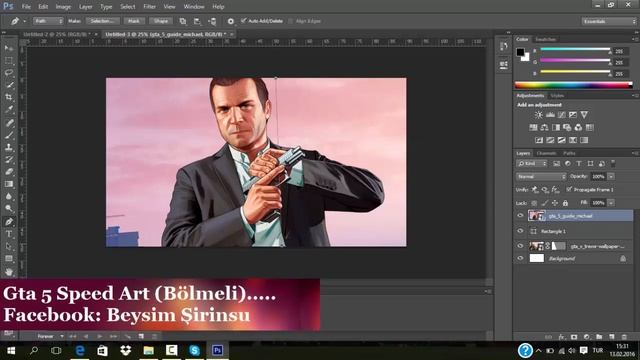Click the color spectrum ramp
The height and width of the screenshot is (360, 640).
(x=573, y=85)
